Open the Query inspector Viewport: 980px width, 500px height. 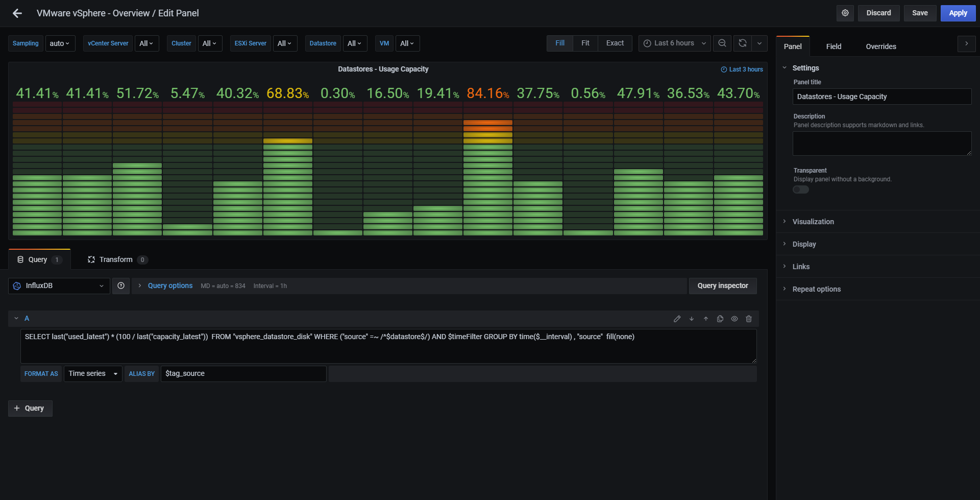click(723, 286)
